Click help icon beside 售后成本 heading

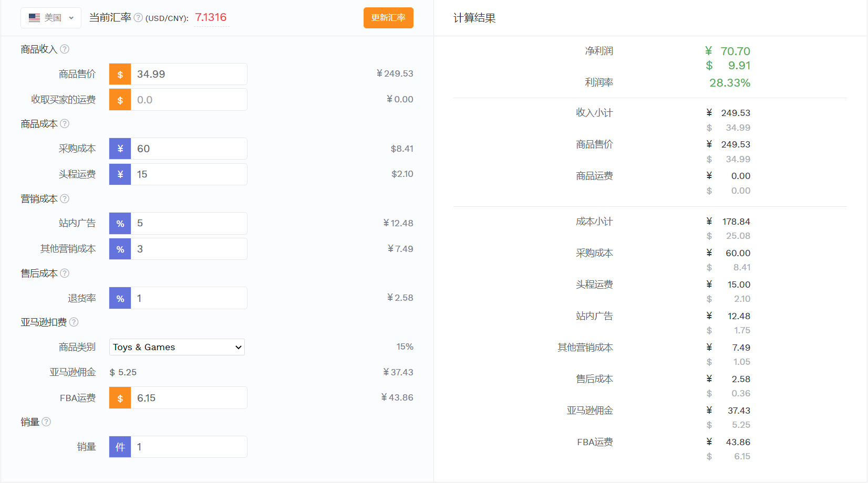coord(65,274)
